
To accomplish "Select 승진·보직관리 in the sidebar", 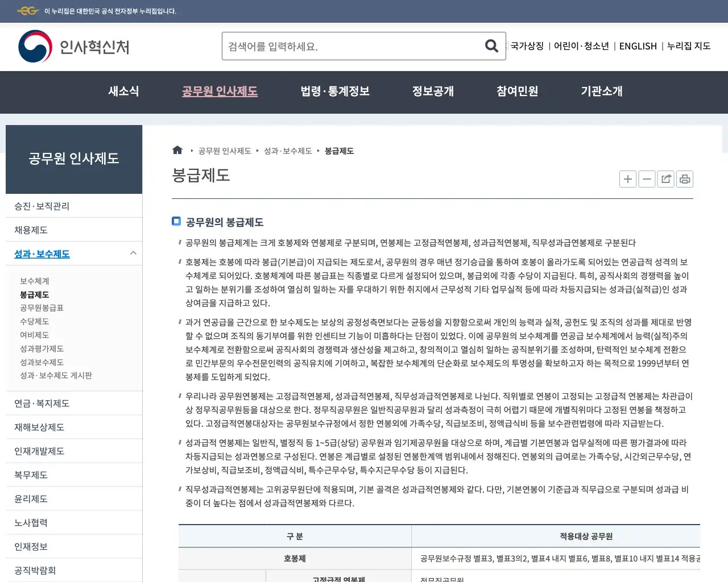I will [x=74, y=206].
